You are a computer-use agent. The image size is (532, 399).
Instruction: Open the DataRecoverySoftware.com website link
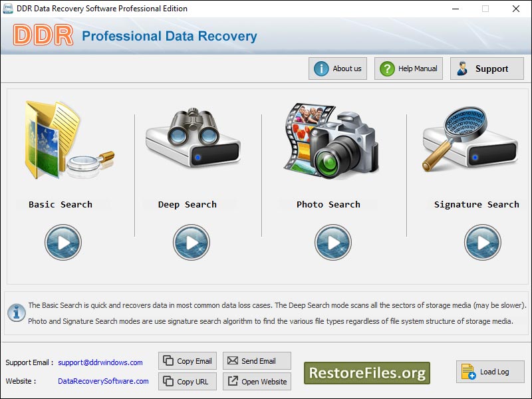click(103, 382)
